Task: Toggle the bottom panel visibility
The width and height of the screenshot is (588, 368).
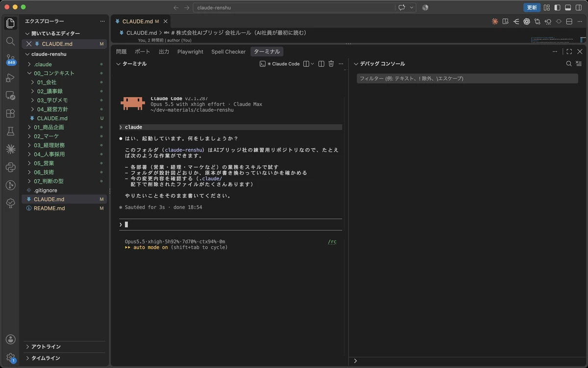Action: 568,7
